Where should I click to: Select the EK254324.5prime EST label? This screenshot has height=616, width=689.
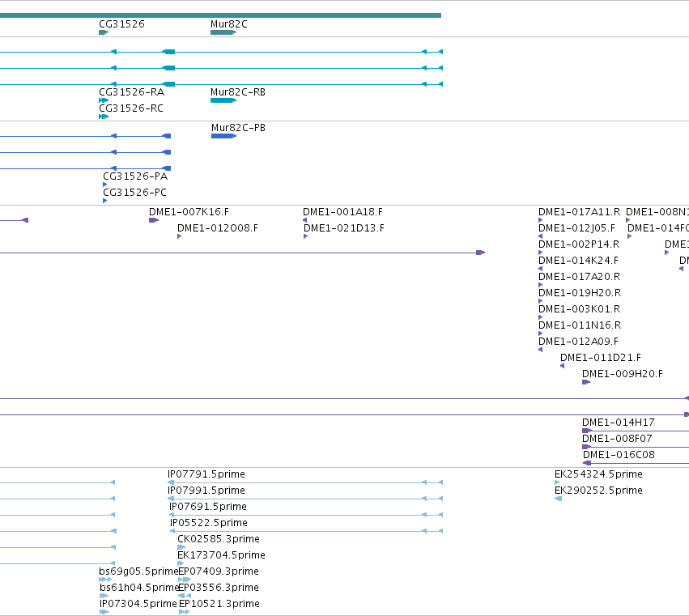pos(598,475)
